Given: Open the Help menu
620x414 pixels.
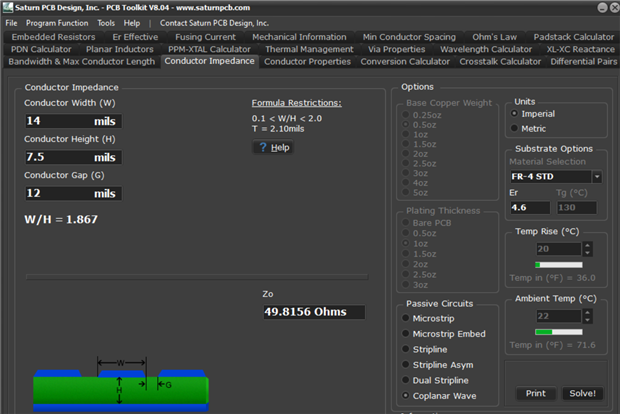Looking at the screenshot, I should [x=132, y=23].
